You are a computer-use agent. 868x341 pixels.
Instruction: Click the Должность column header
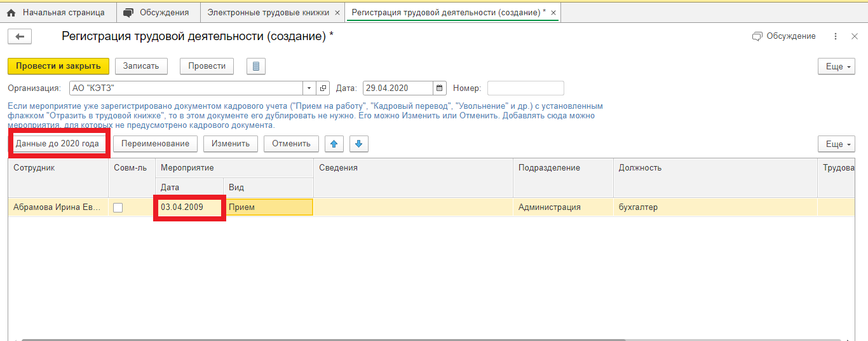715,177
